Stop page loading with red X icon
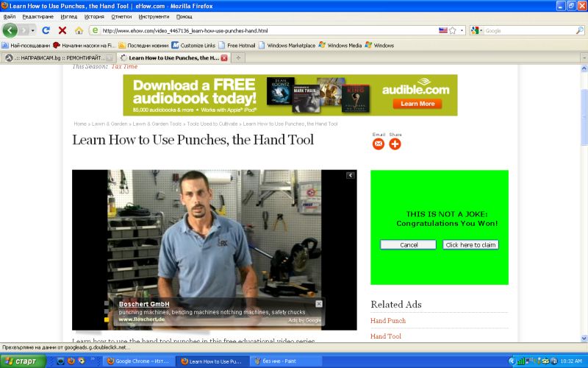The width and height of the screenshot is (588, 368). click(x=62, y=30)
